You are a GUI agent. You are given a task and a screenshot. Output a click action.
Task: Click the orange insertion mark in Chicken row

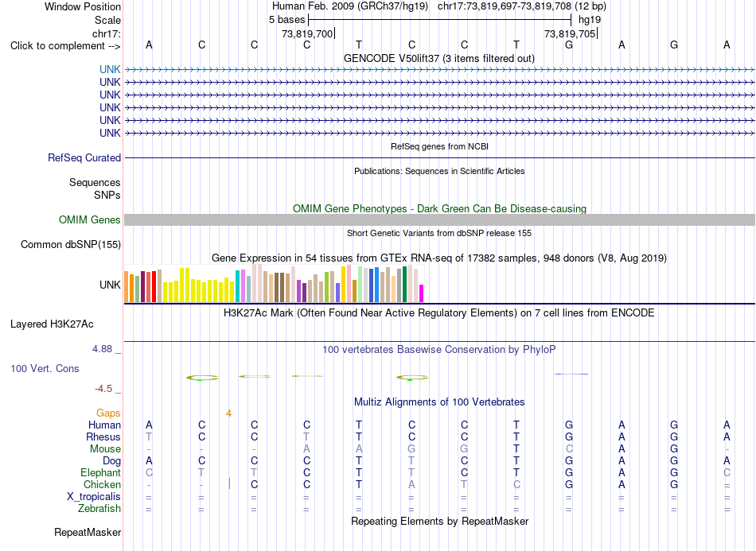pos(229,483)
